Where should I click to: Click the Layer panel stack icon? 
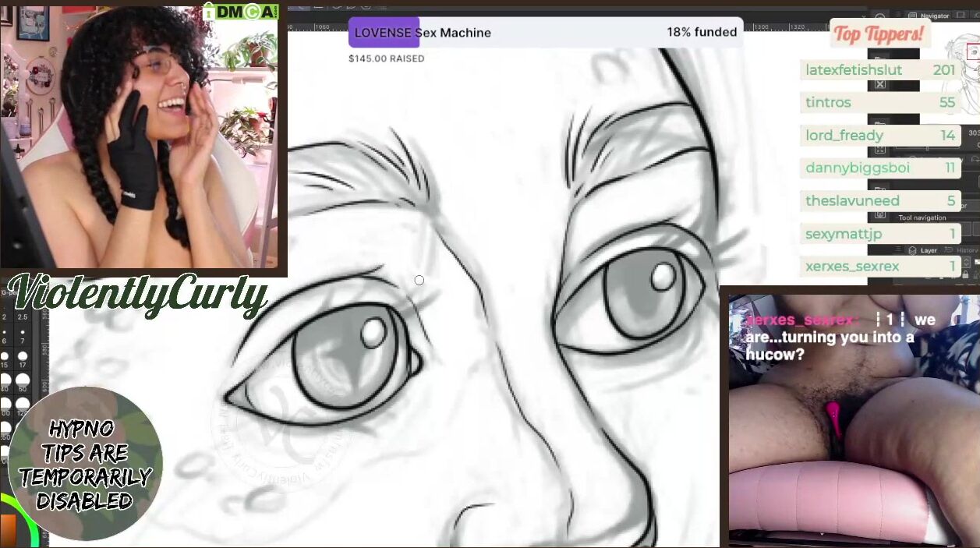[912, 251]
